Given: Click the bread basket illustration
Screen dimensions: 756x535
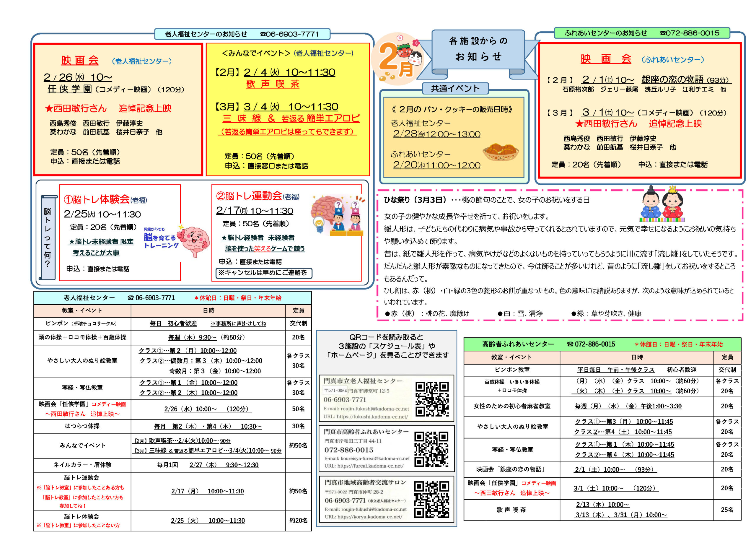Looking at the screenshot, I should click(x=500, y=152).
